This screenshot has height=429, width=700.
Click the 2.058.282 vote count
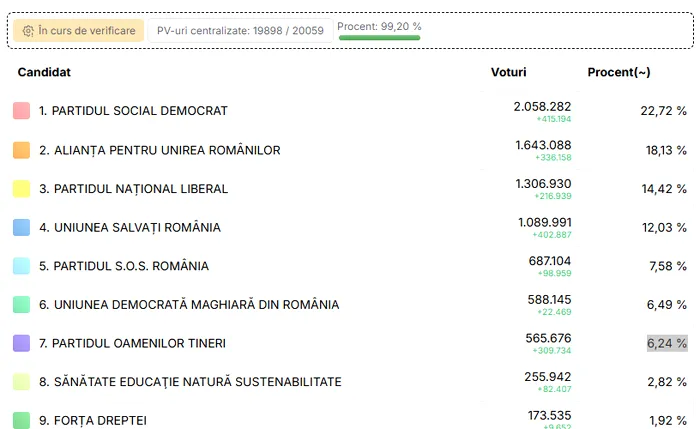[542, 107]
